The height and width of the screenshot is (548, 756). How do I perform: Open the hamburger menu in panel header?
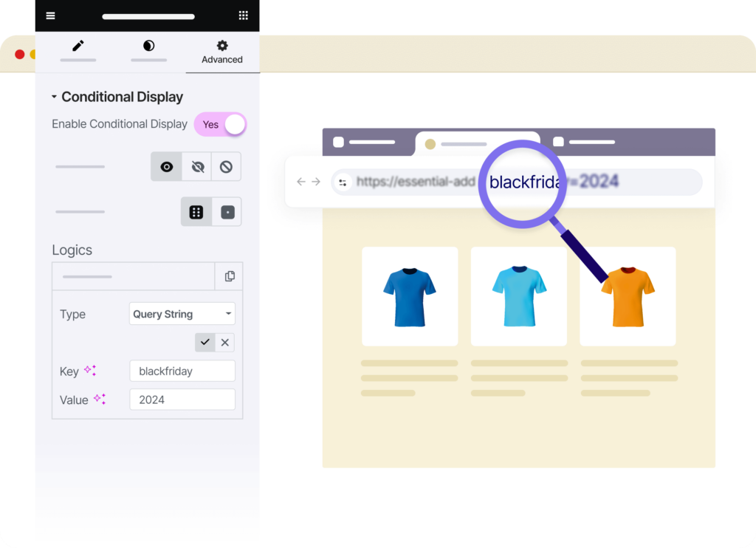pyautogui.click(x=50, y=16)
